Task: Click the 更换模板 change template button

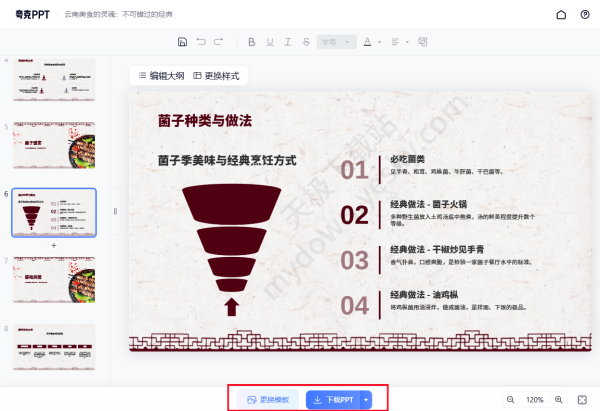Action: click(x=268, y=399)
